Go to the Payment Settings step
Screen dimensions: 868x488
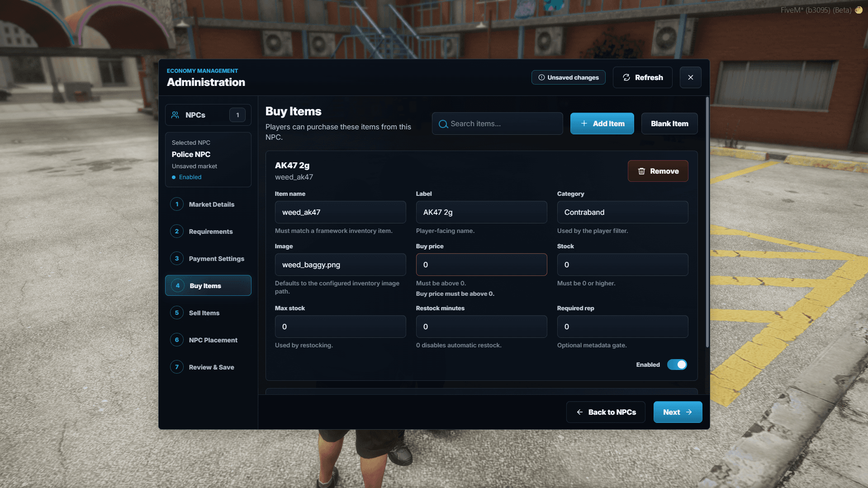tap(208, 258)
